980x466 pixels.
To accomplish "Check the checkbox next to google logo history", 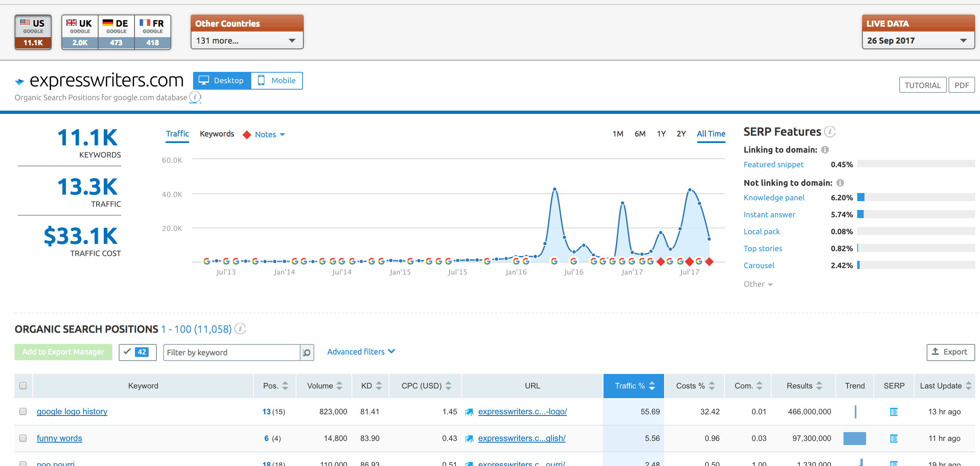I will click(x=23, y=411).
